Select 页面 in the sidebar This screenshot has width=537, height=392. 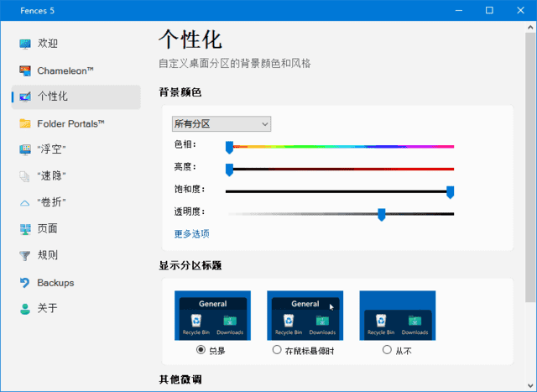pos(76,228)
